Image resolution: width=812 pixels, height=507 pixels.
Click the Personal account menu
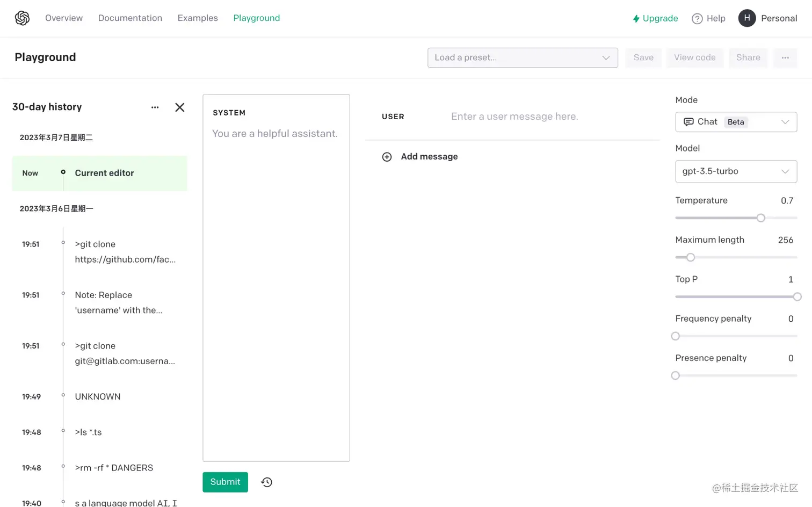pyautogui.click(x=779, y=18)
